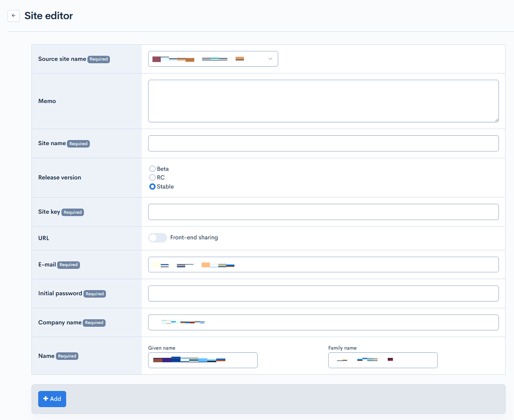Focus the Memo text area
514x420 pixels.
[x=323, y=101]
